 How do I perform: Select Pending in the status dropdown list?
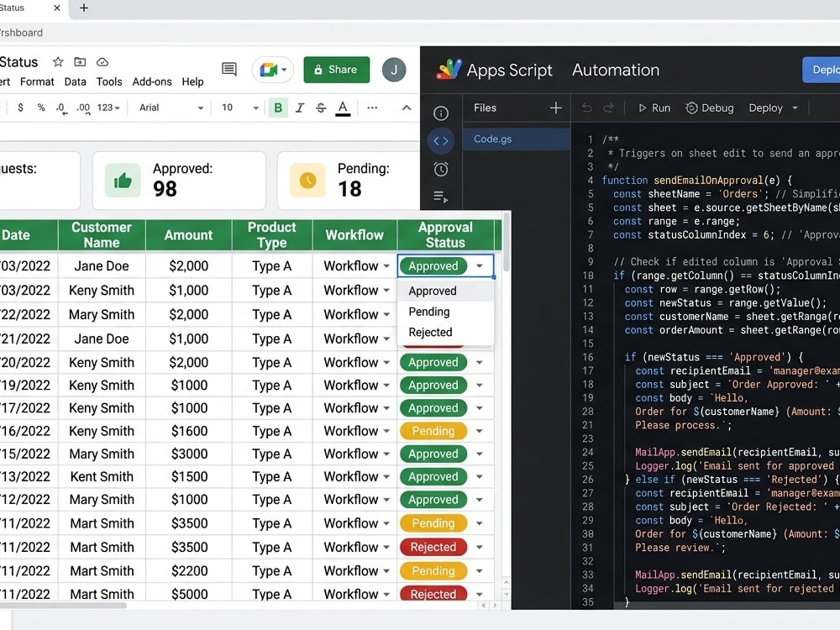[x=446, y=312]
